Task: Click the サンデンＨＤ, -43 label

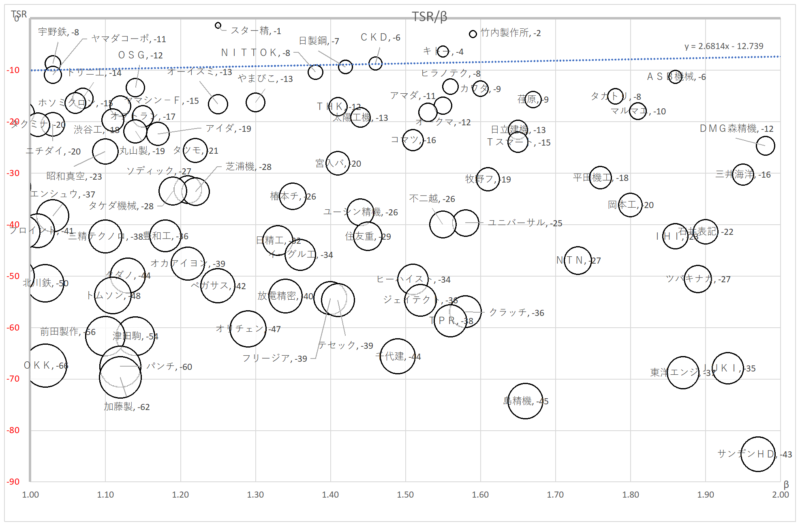Action: [x=755, y=455]
